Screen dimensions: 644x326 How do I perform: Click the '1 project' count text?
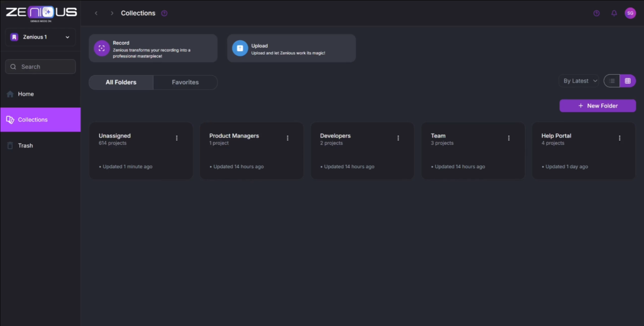(219, 143)
